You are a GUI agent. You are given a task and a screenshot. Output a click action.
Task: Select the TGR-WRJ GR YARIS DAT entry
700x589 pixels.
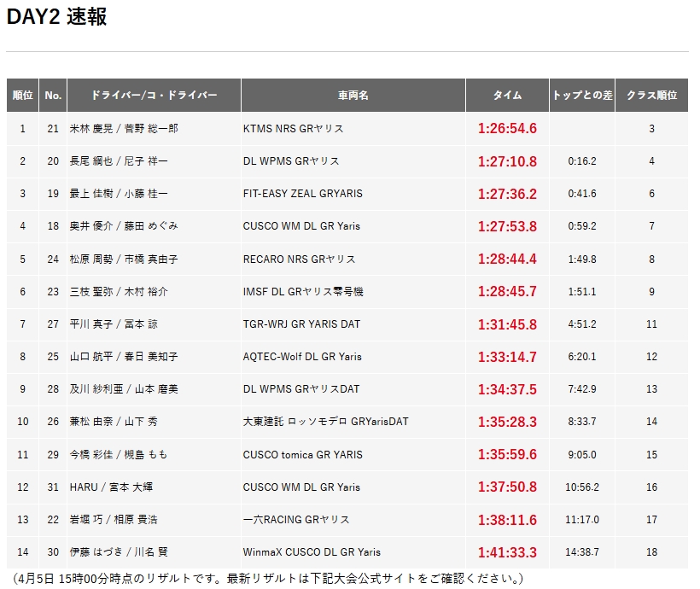[301, 324]
